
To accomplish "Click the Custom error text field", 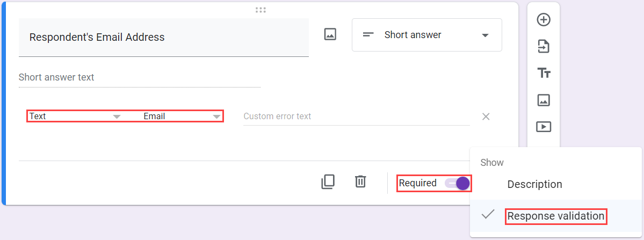I will click(x=357, y=117).
